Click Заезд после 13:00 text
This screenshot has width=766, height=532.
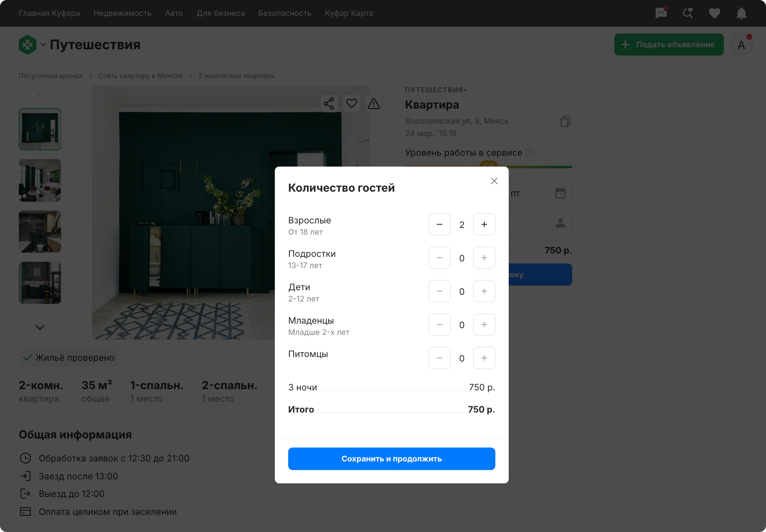pyautogui.click(x=79, y=476)
